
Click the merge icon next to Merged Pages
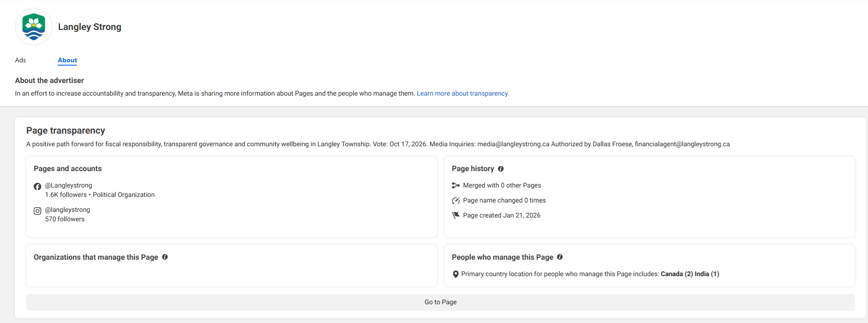pos(456,185)
